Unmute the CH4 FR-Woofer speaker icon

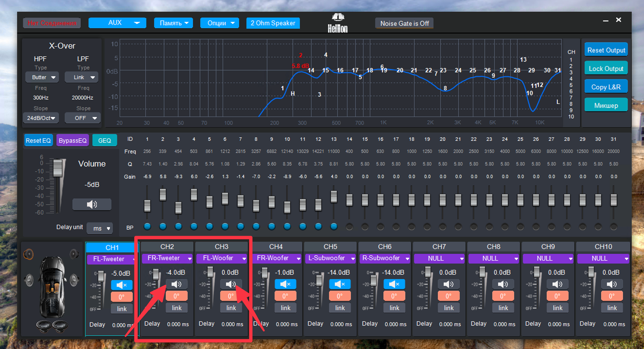[x=285, y=284]
